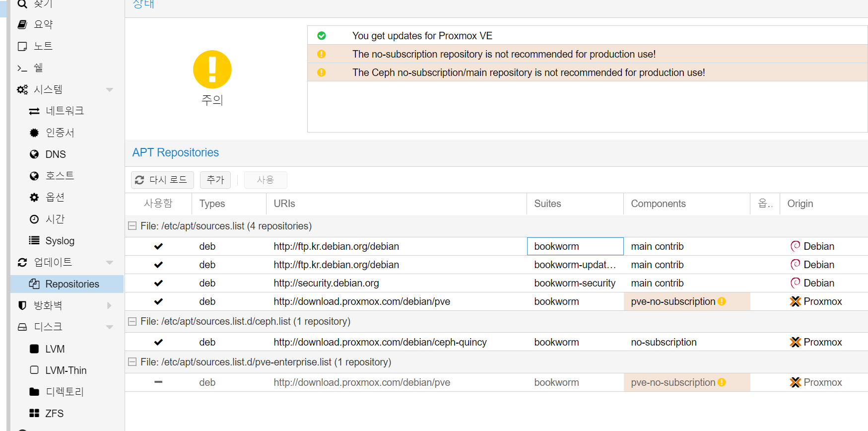868x431 pixels.
Task: Collapse the 디스크 sidebar section arrow
Action: 110,327
